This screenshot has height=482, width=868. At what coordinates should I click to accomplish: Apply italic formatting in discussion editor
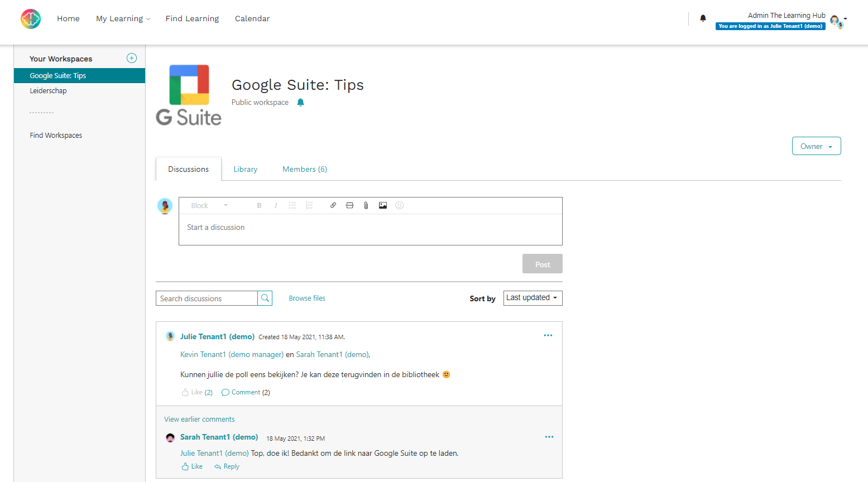pos(276,205)
